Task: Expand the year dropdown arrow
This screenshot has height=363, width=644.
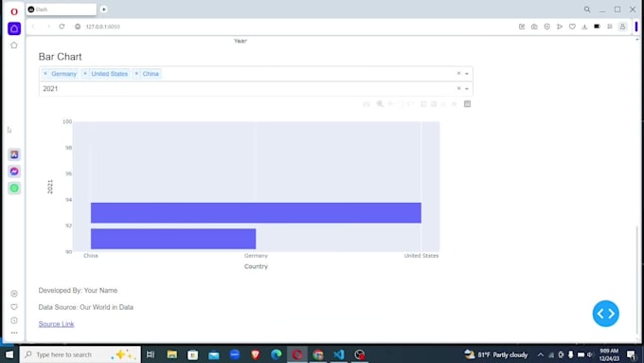Action: 467,89
